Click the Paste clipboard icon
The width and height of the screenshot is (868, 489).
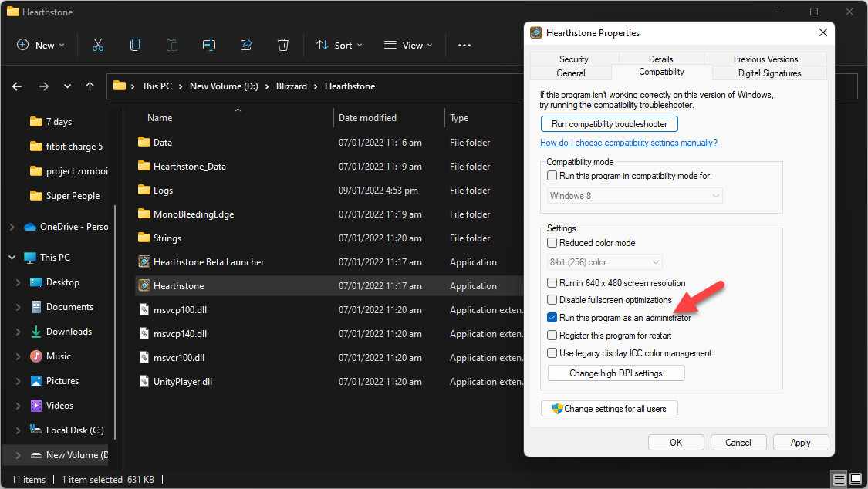[172, 45]
